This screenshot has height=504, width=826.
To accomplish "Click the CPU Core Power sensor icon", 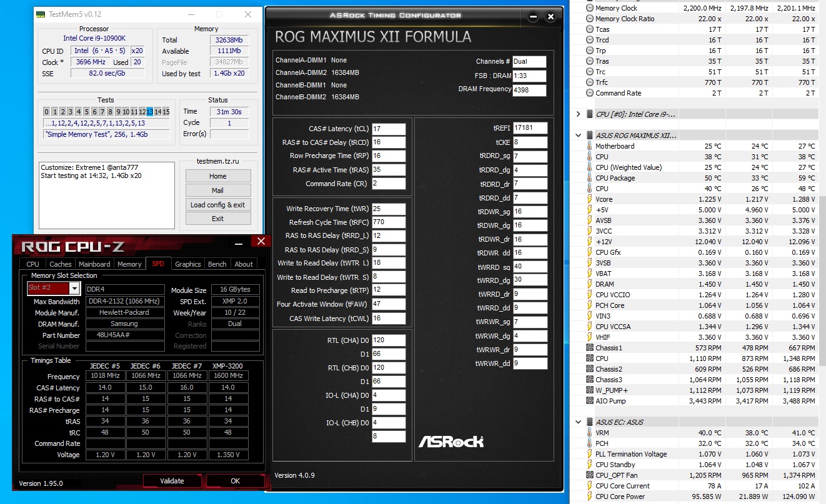I will tap(590, 497).
